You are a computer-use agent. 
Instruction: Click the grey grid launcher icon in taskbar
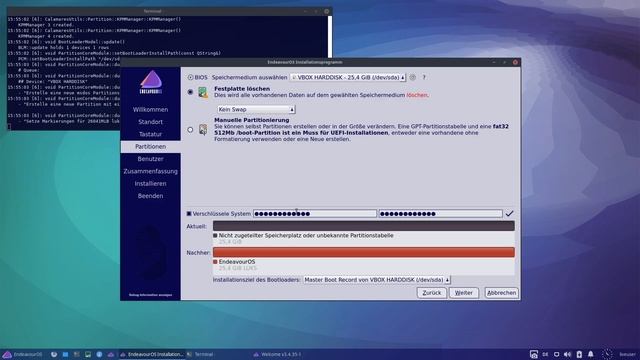pos(77,354)
